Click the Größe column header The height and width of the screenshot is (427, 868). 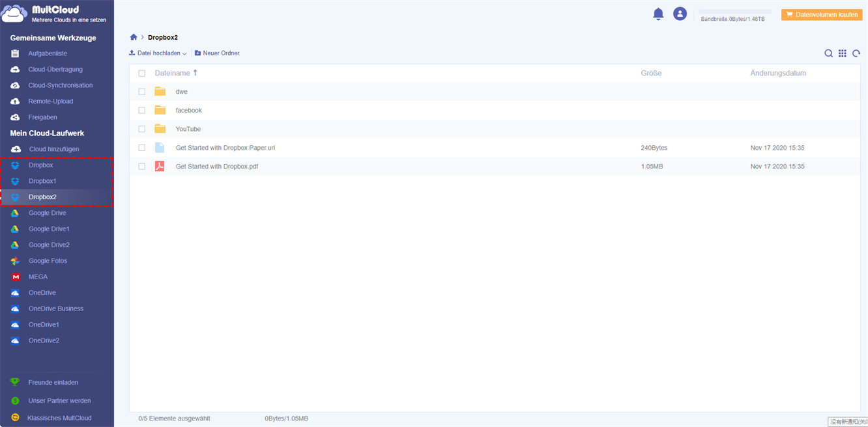tap(651, 74)
